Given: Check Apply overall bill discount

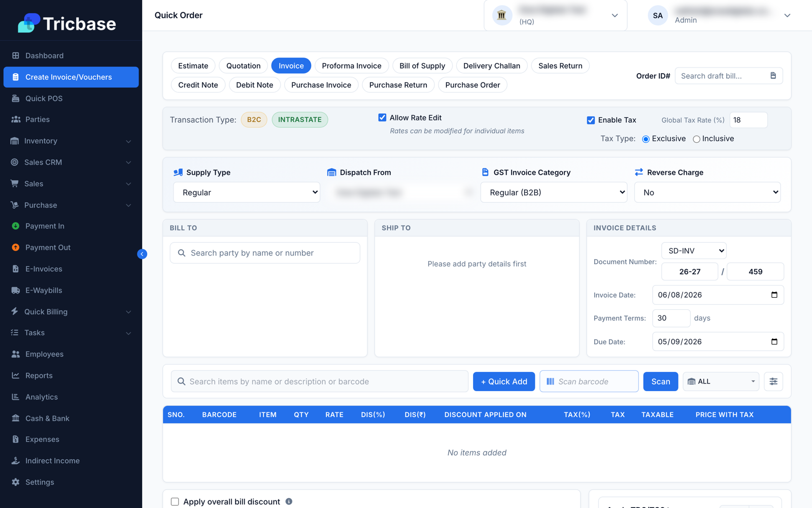Looking at the screenshot, I should (175, 502).
